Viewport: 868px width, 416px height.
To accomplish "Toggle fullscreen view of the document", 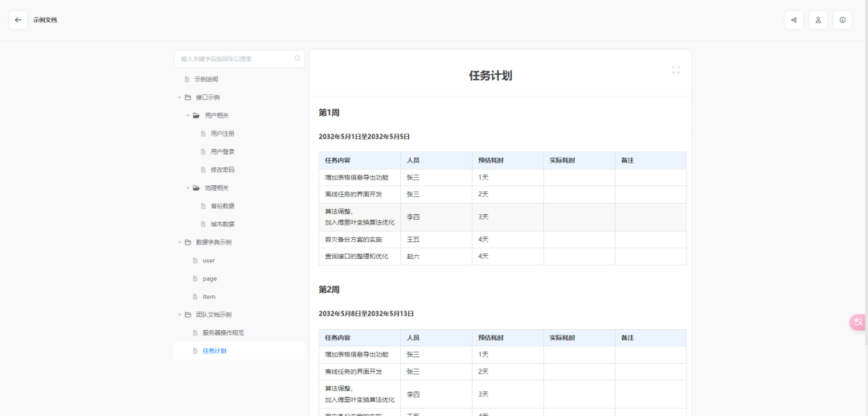I will pyautogui.click(x=676, y=70).
